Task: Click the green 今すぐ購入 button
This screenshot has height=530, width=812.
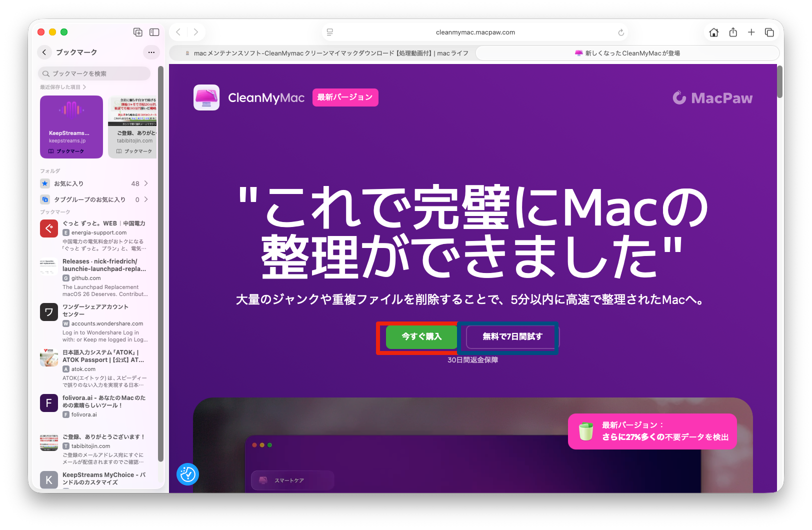Action: tap(421, 336)
